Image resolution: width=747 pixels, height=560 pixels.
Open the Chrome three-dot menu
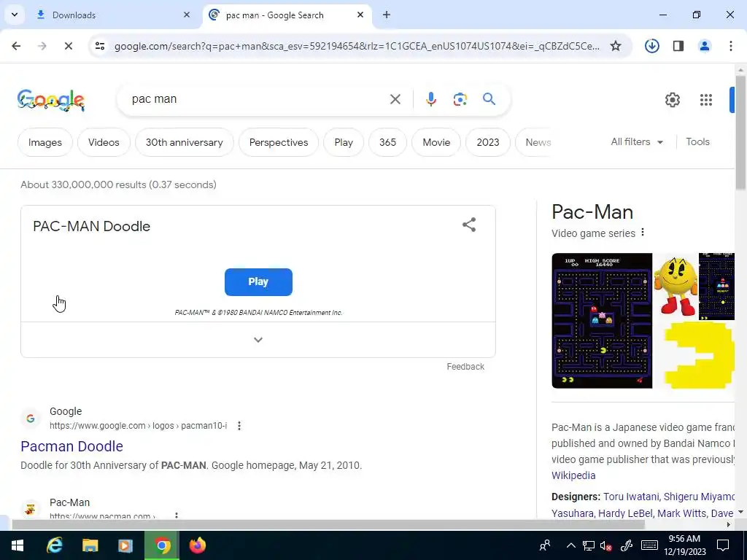(730, 46)
